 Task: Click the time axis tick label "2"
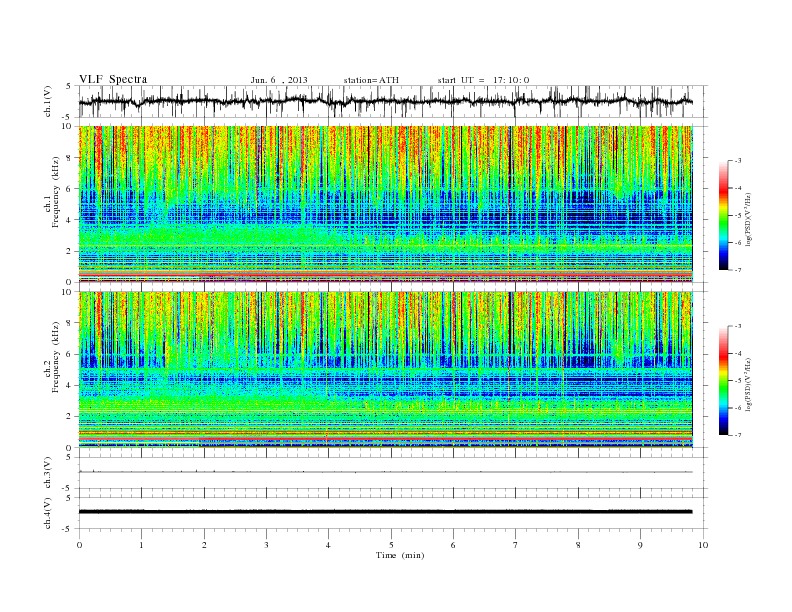(x=204, y=545)
